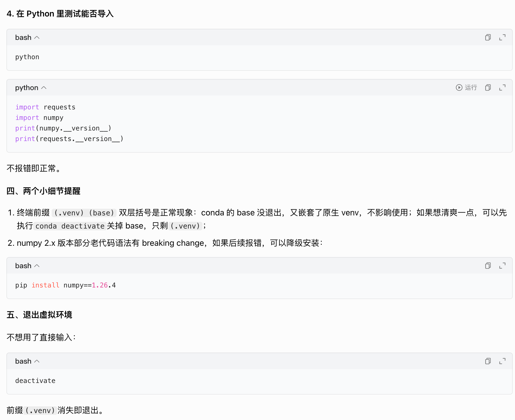The width and height of the screenshot is (515, 420).
Task: Click the text '不报错即正常。'
Action: pos(34,168)
